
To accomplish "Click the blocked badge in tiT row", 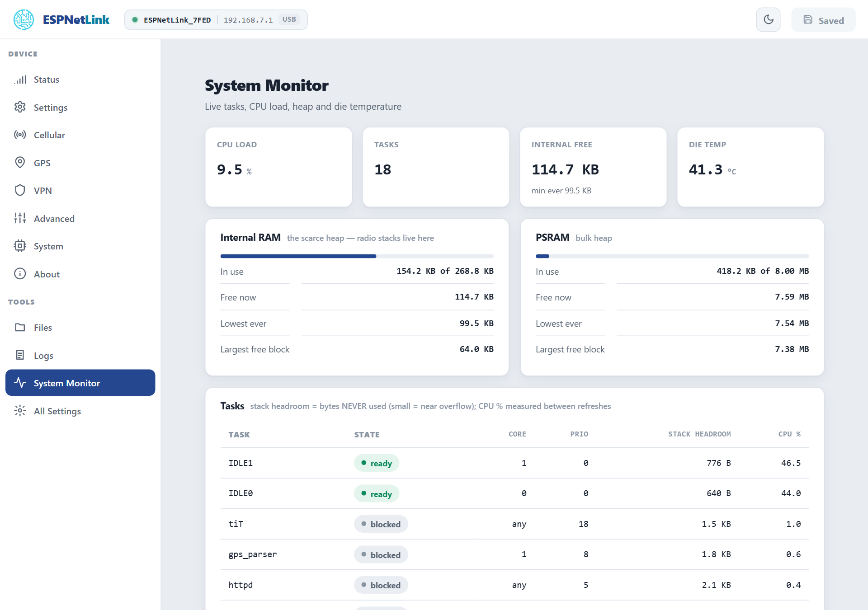I will 381,524.
